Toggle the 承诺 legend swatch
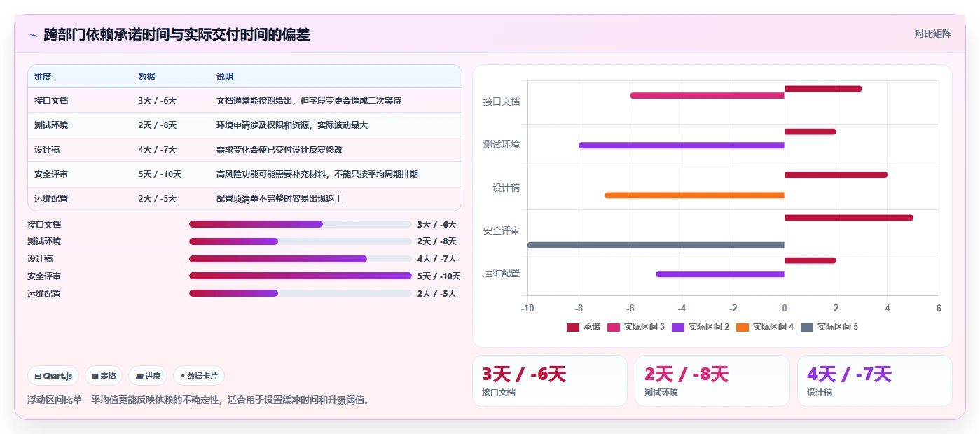 tap(573, 327)
